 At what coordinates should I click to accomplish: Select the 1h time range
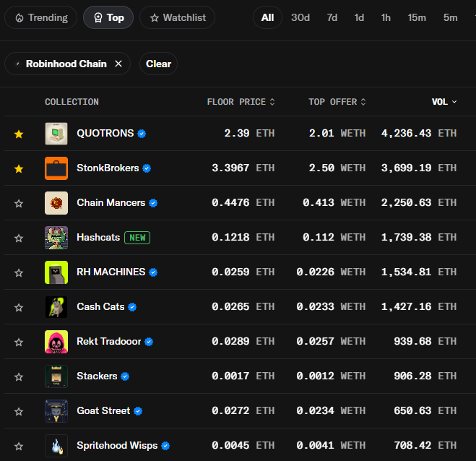click(x=386, y=17)
